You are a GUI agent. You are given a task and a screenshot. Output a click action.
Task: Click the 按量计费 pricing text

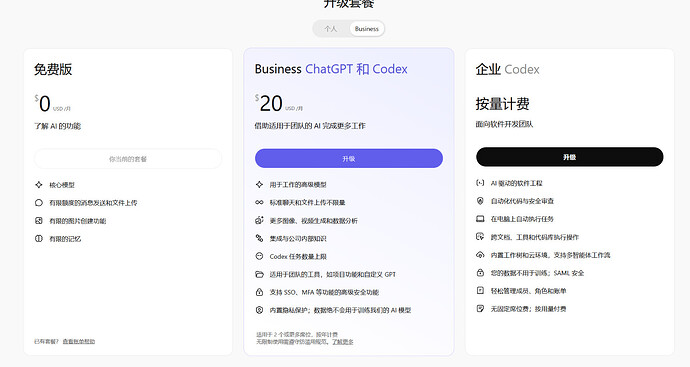coord(502,104)
